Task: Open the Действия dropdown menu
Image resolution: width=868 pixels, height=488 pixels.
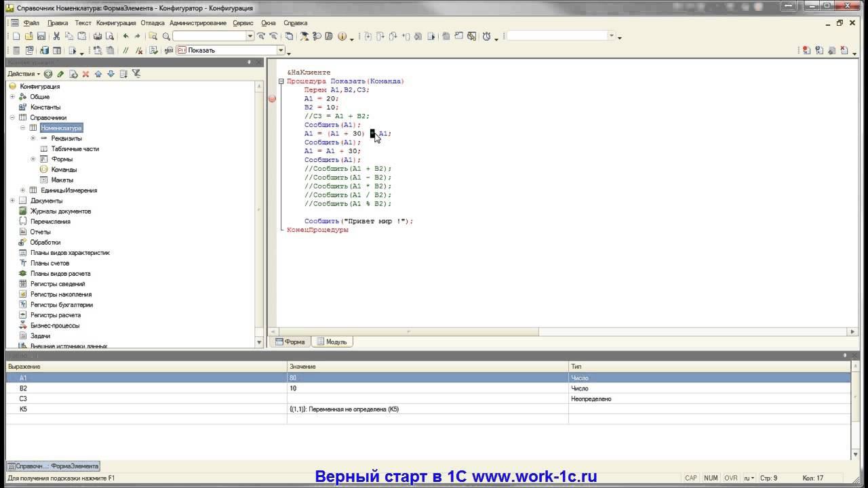Action: tap(24, 74)
